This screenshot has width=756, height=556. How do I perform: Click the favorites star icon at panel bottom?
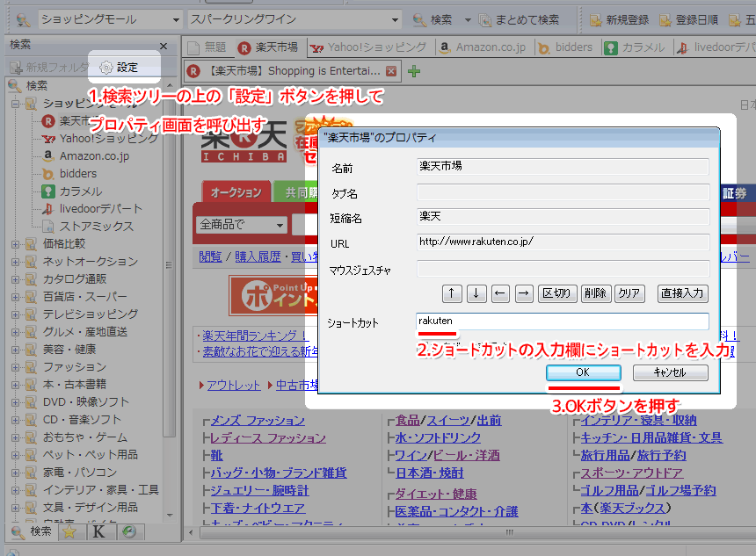[69, 532]
